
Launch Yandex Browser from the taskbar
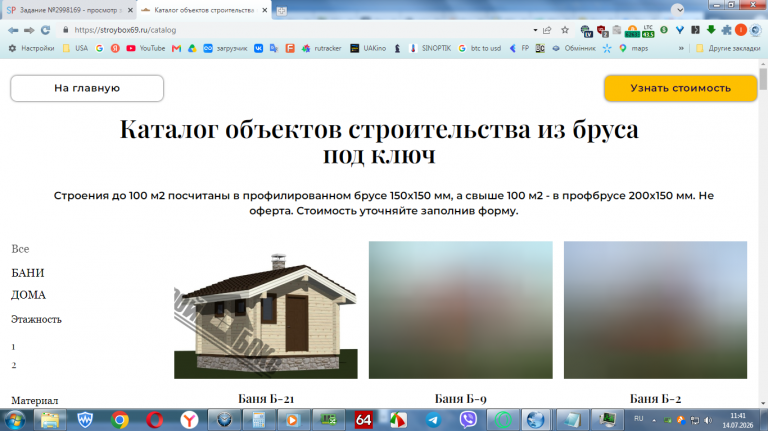tap(189, 420)
